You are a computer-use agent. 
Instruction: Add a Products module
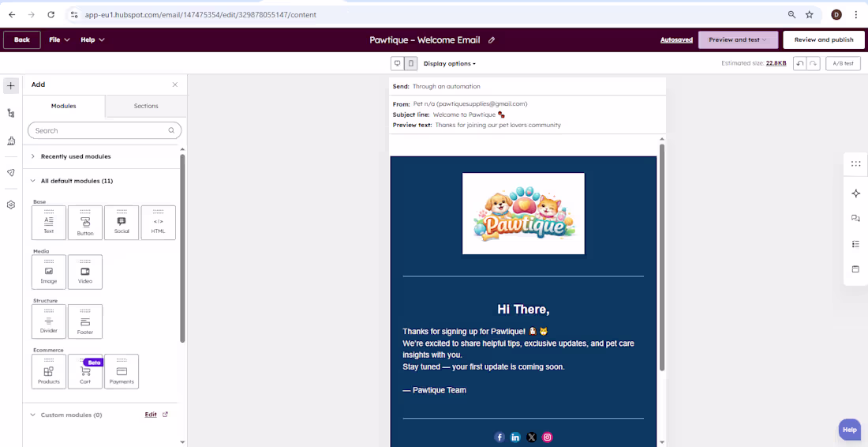click(x=49, y=372)
